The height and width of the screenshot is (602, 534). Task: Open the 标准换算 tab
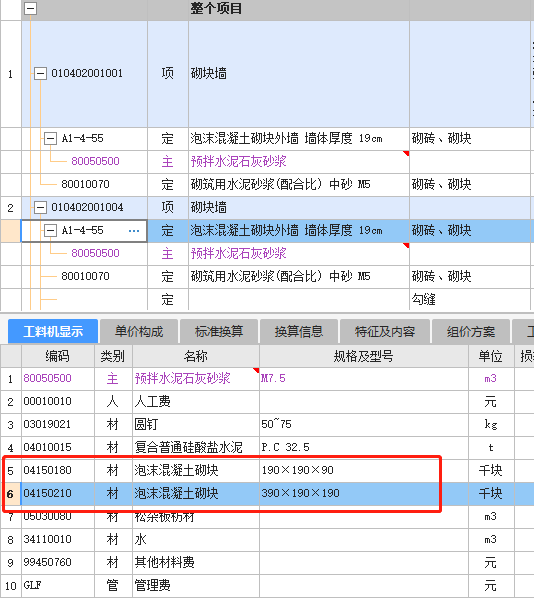tap(219, 331)
